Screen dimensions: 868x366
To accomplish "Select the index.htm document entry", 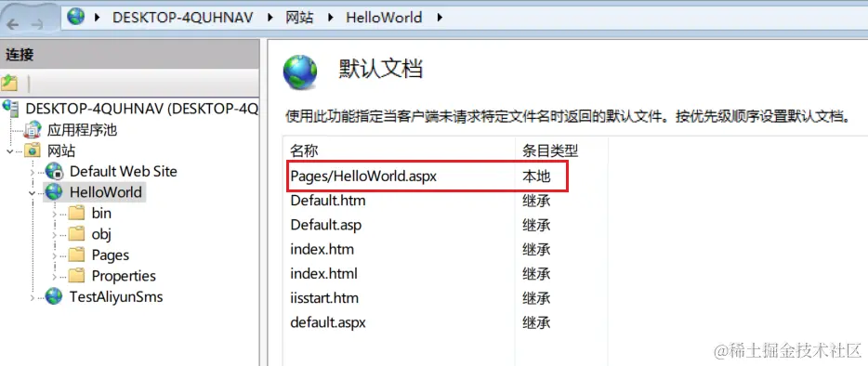I will pyautogui.click(x=322, y=249).
